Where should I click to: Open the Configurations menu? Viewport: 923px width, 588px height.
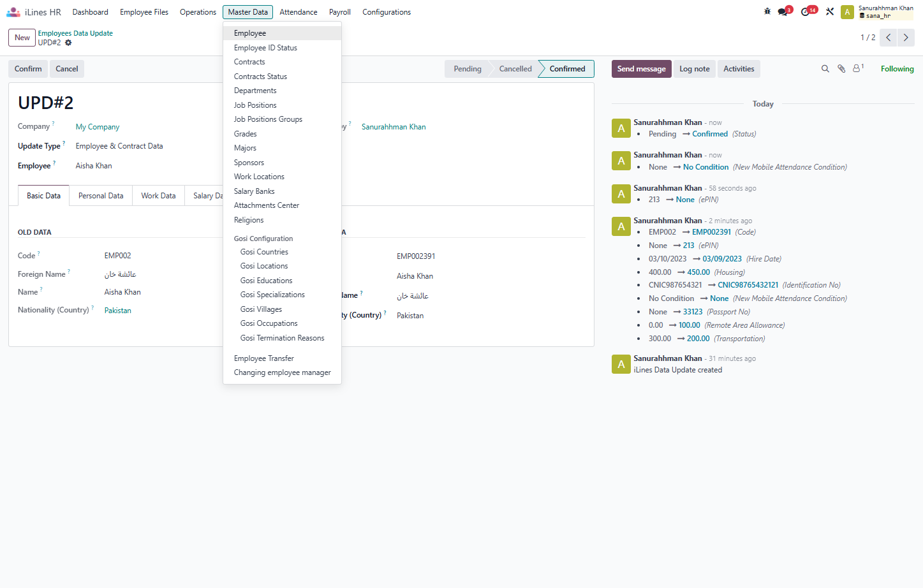[387, 12]
